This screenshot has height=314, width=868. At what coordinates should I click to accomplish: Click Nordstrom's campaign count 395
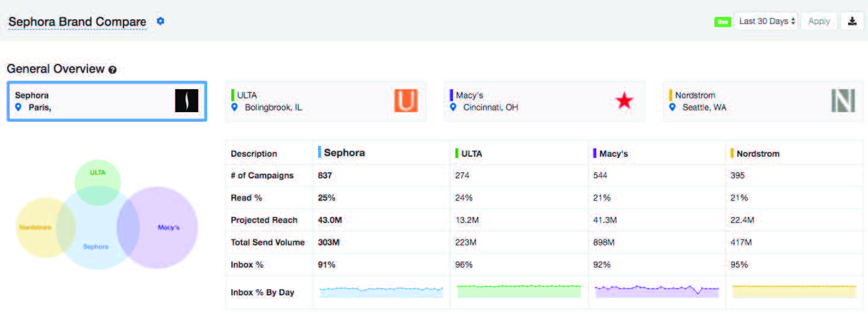click(737, 175)
